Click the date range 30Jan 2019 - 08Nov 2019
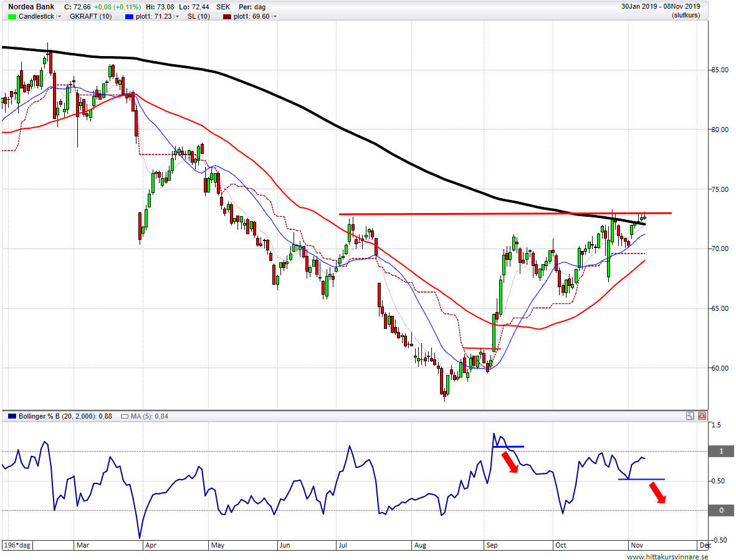 point(661,7)
